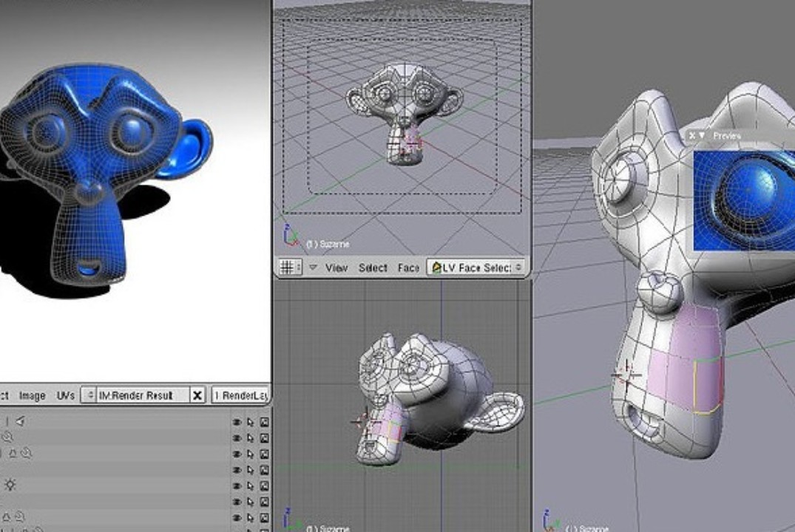Viewport: 795px width, 532px height.
Task: Click the sun lamp icon in the outliner
Action: pyautogui.click(x=10, y=485)
